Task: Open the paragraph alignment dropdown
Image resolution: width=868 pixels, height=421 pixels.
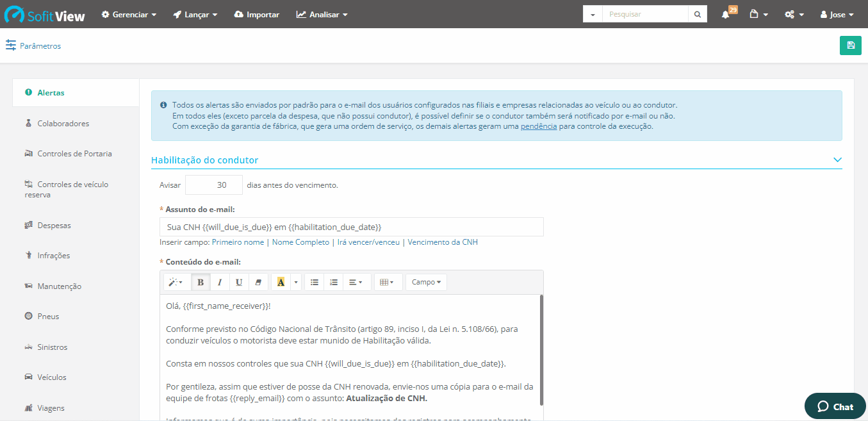Action: coord(357,282)
